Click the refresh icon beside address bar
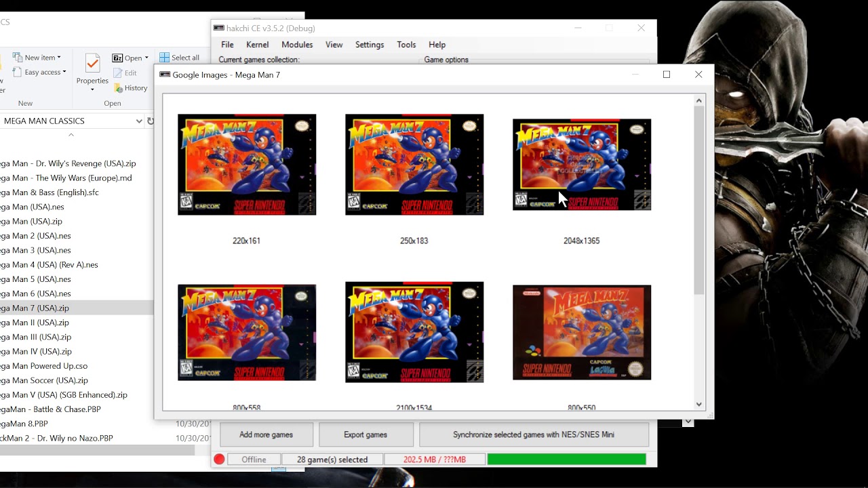Image resolution: width=868 pixels, height=488 pixels. click(x=151, y=121)
